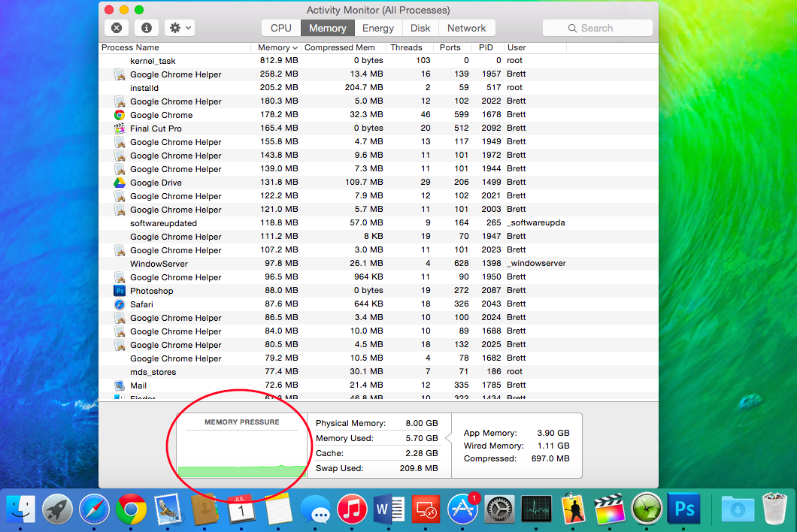The height and width of the screenshot is (532, 797).
Task: Open iTunes music icon in Dock
Action: pyautogui.click(x=352, y=509)
